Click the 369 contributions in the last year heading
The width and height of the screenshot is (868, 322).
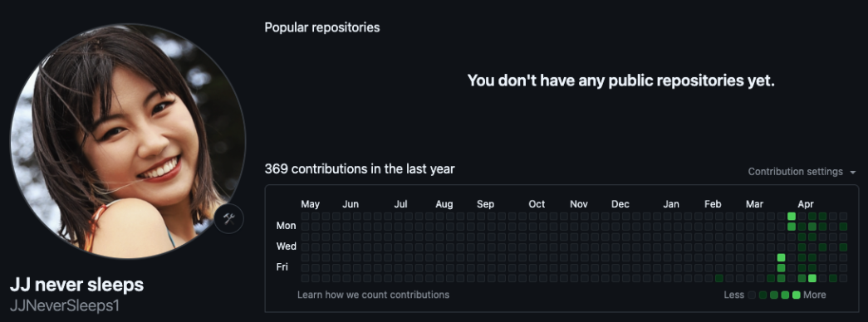[x=360, y=168]
